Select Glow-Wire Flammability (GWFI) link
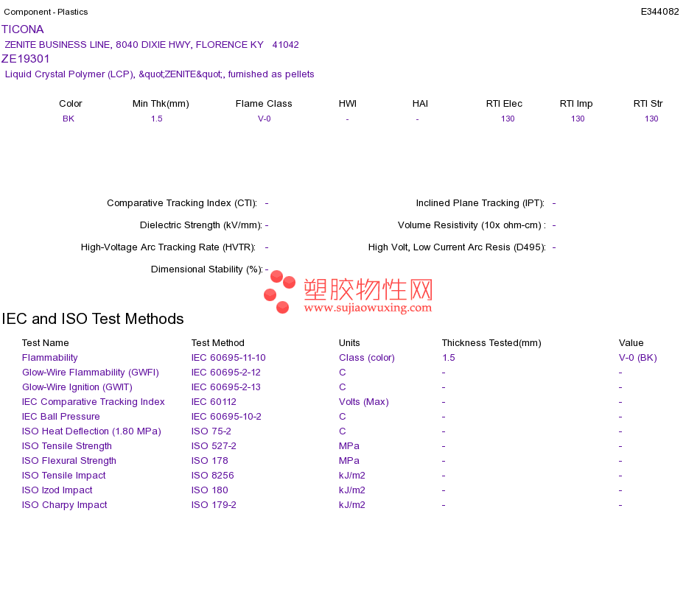The width and height of the screenshot is (700, 589). pos(90,373)
